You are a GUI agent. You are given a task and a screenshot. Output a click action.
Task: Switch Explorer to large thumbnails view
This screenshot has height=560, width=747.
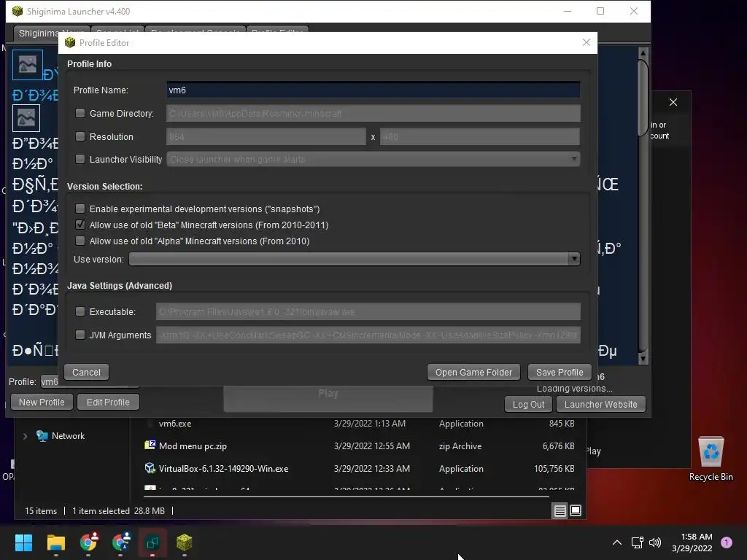(x=576, y=511)
